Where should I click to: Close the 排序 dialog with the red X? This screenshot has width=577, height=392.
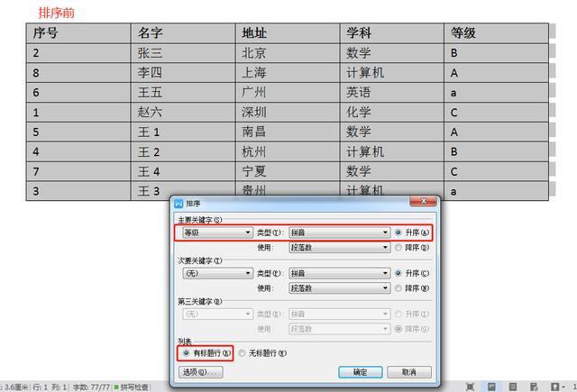[423, 201]
